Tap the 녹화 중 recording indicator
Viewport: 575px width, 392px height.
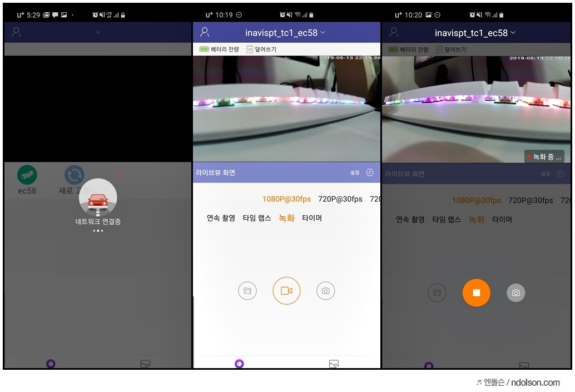pyautogui.click(x=544, y=157)
